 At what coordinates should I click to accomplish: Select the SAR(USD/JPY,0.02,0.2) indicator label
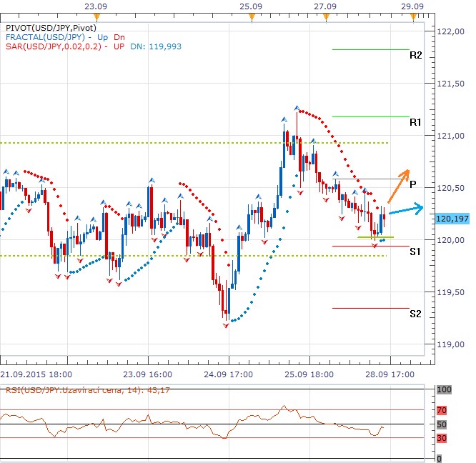(x=52, y=46)
